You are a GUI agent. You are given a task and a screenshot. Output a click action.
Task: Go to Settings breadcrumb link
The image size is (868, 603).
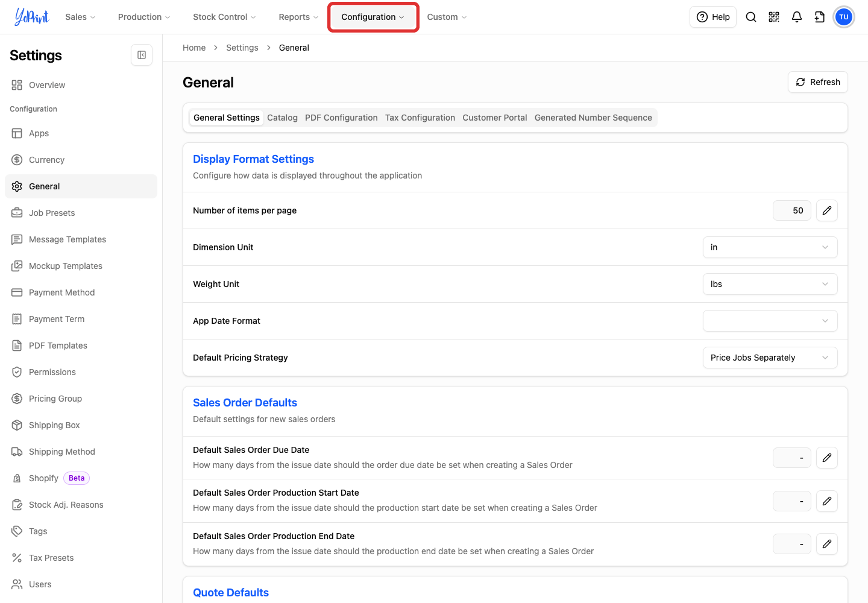pyautogui.click(x=242, y=48)
